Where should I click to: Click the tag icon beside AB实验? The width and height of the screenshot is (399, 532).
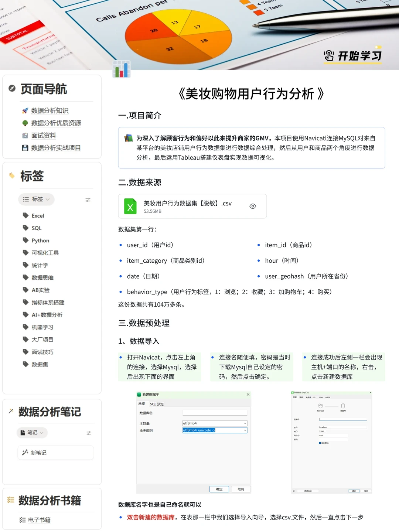(25, 290)
